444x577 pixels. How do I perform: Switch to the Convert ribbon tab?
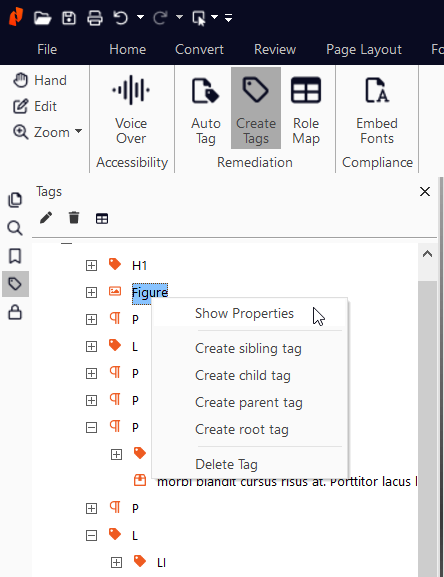[x=199, y=49]
